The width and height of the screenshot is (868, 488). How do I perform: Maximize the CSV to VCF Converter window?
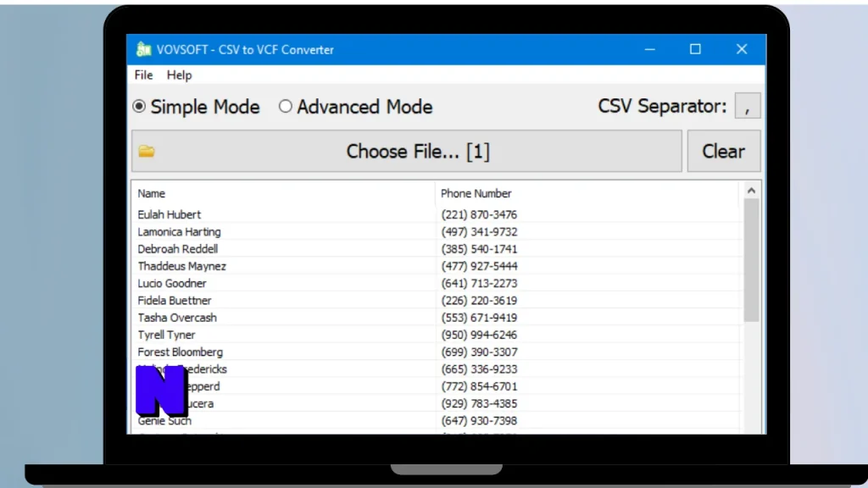tap(695, 49)
